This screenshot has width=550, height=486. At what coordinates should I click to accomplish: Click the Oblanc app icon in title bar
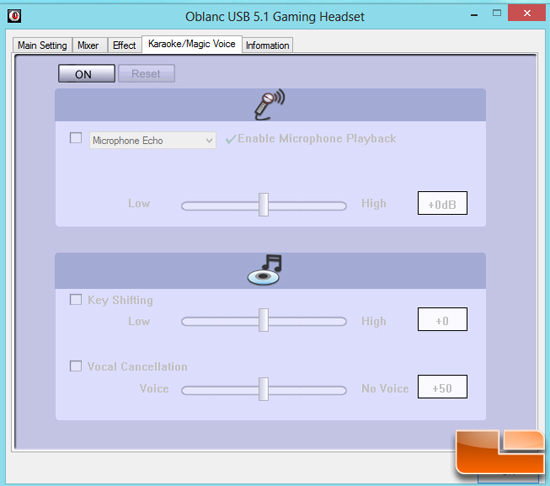[x=14, y=16]
